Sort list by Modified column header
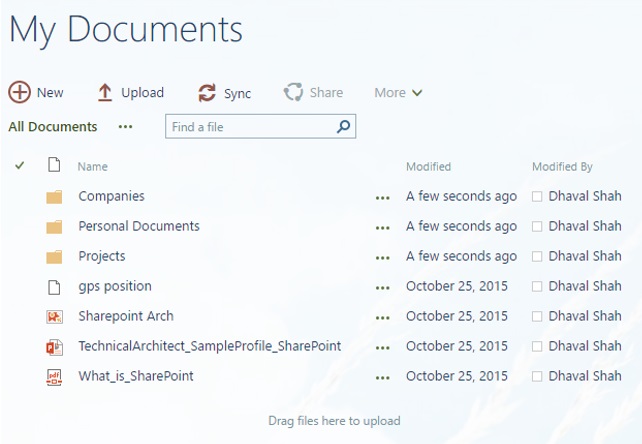 pos(428,167)
